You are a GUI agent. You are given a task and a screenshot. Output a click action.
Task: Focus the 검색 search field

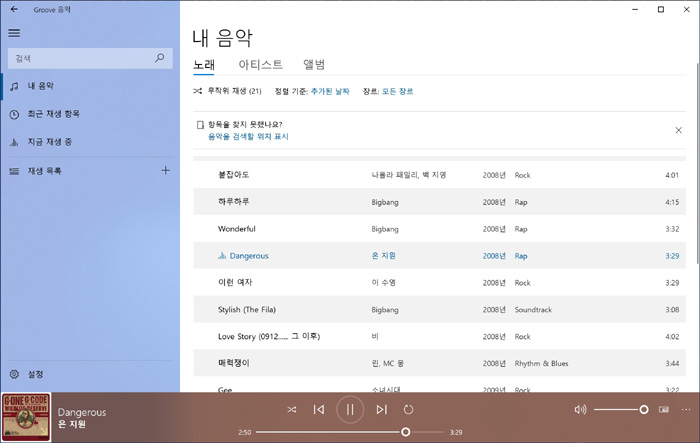tap(90, 58)
